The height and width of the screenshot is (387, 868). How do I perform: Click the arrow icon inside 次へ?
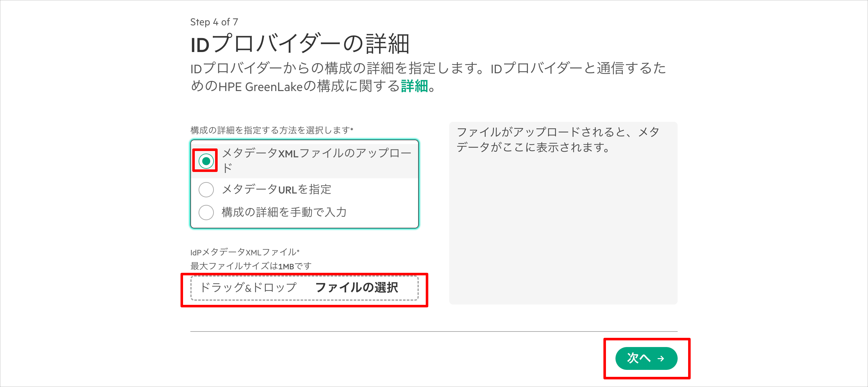tap(661, 359)
